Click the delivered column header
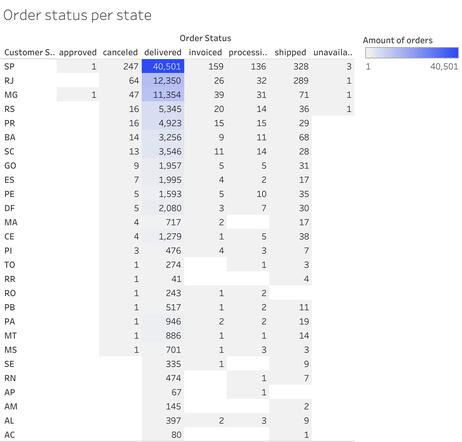The height and width of the screenshot is (442, 462). click(x=163, y=52)
